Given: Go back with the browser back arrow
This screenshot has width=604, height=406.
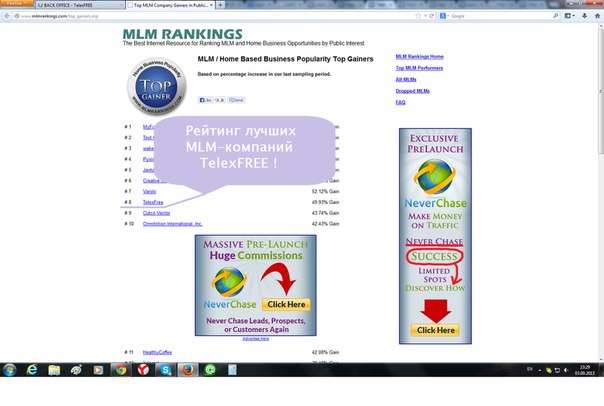Looking at the screenshot, I should pos(7,16).
